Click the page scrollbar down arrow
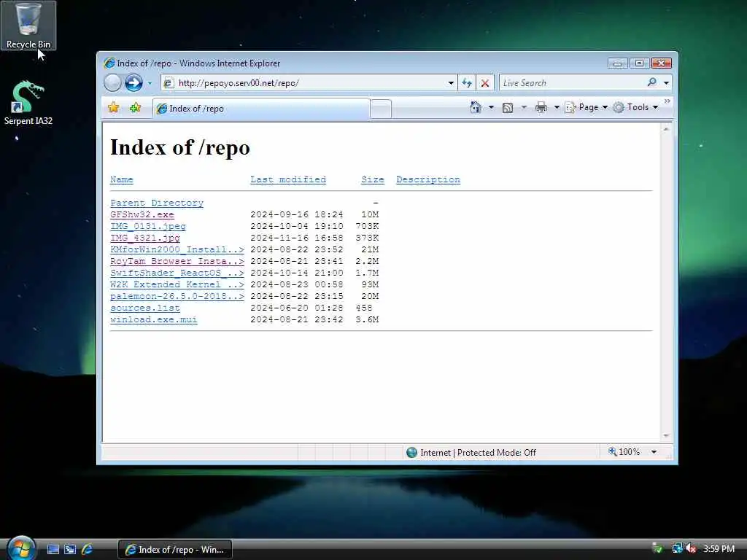747x560 pixels. pos(666,436)
